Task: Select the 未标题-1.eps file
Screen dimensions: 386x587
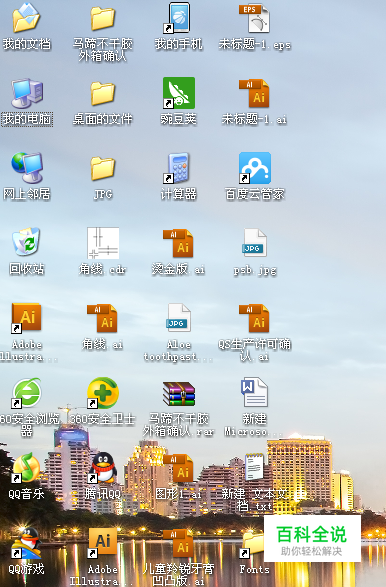Action: point(255,18)
